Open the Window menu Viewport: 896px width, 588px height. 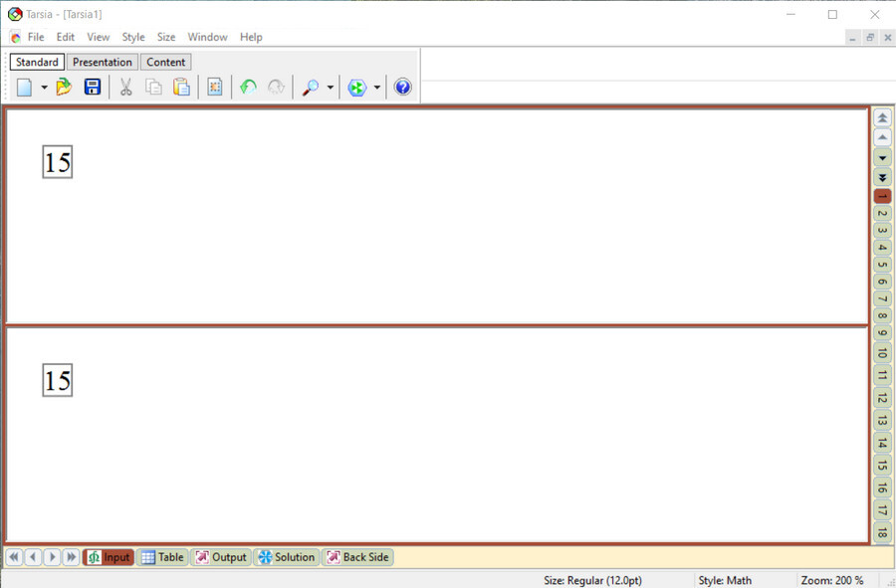(x=207, y=37)
